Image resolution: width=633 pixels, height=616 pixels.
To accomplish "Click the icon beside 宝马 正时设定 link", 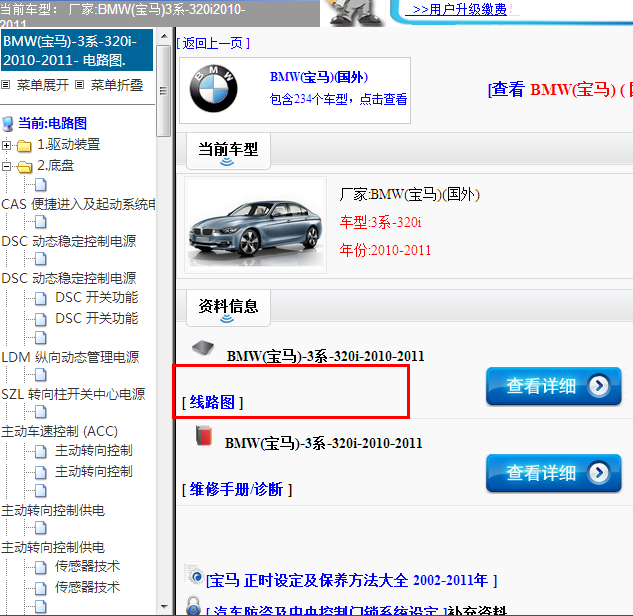I will pos(194,575).
